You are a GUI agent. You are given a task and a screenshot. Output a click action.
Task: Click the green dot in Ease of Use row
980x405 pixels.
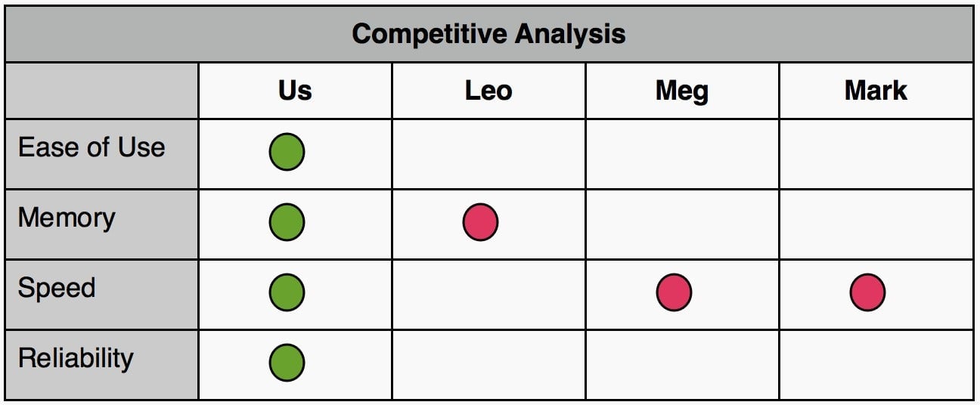[287, 152]
